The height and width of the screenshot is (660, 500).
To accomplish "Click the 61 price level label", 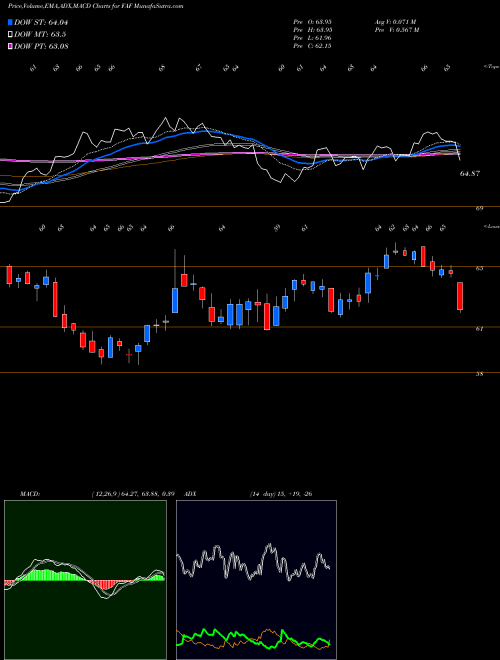I will tap(479, 329).
